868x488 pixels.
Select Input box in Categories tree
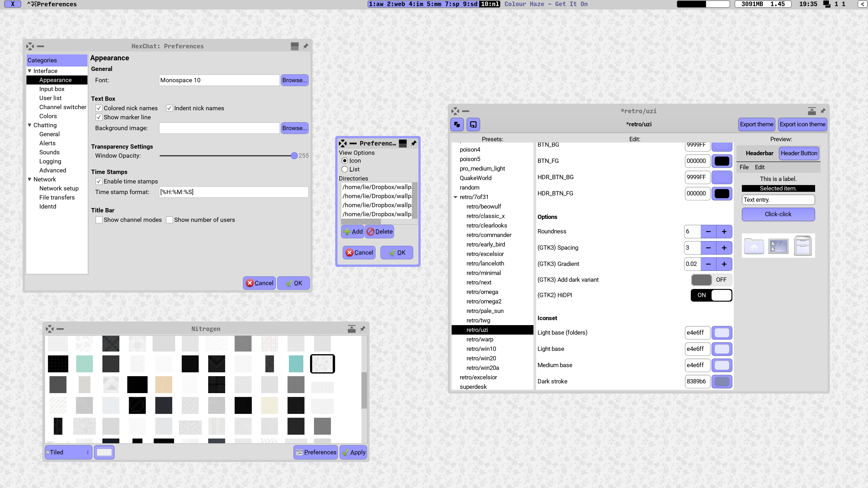coord(52,89)
